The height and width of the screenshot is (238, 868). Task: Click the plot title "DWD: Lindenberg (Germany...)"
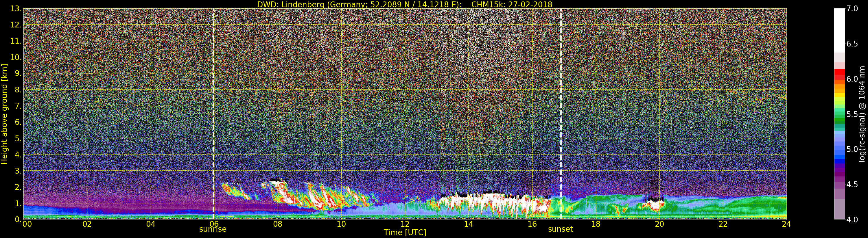[x=404, y=4]
